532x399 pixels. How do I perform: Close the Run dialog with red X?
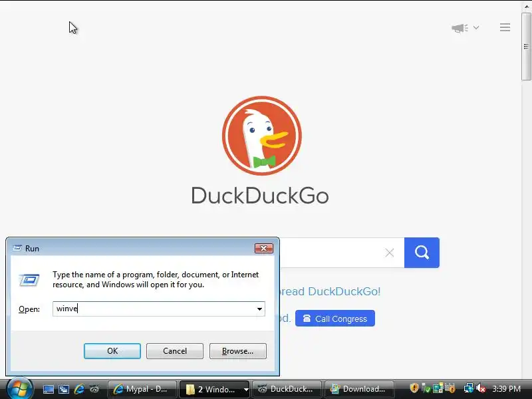[263, 248]
